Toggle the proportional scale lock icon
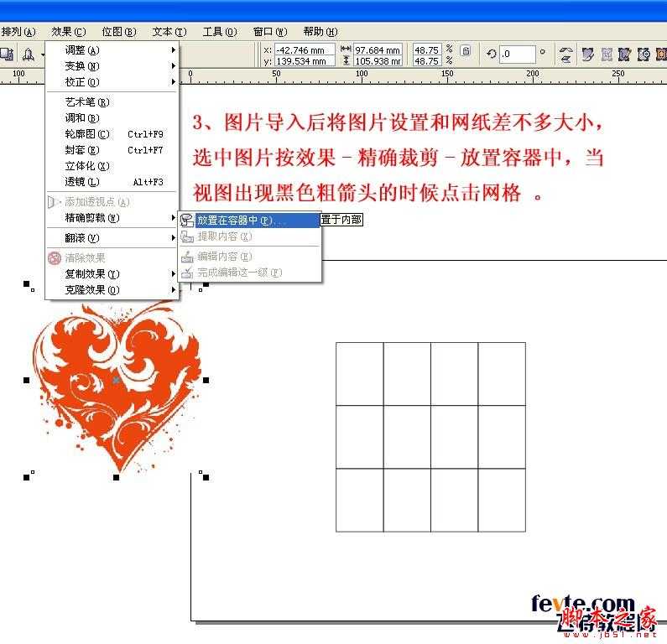 coord(466,51)
